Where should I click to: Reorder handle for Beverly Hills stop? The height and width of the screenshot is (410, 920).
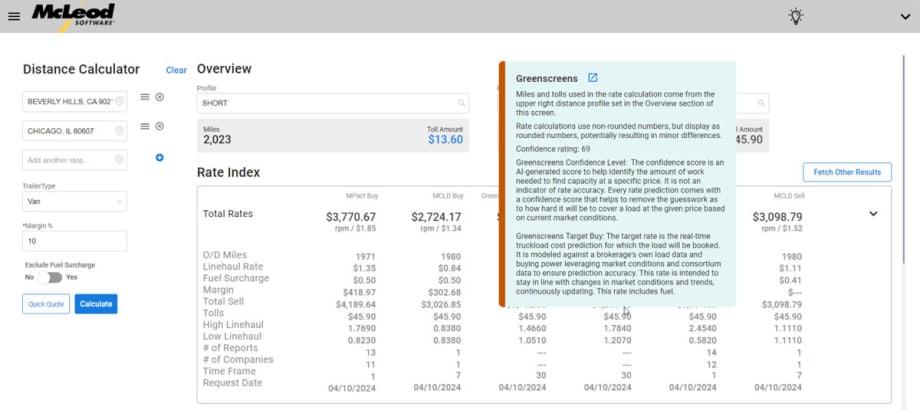(145, 97)
